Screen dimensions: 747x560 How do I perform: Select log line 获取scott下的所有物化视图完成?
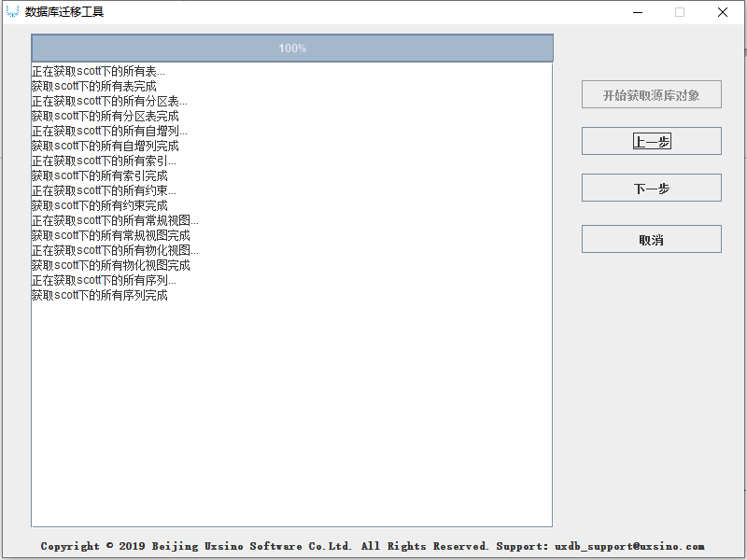tap(111, 265)
